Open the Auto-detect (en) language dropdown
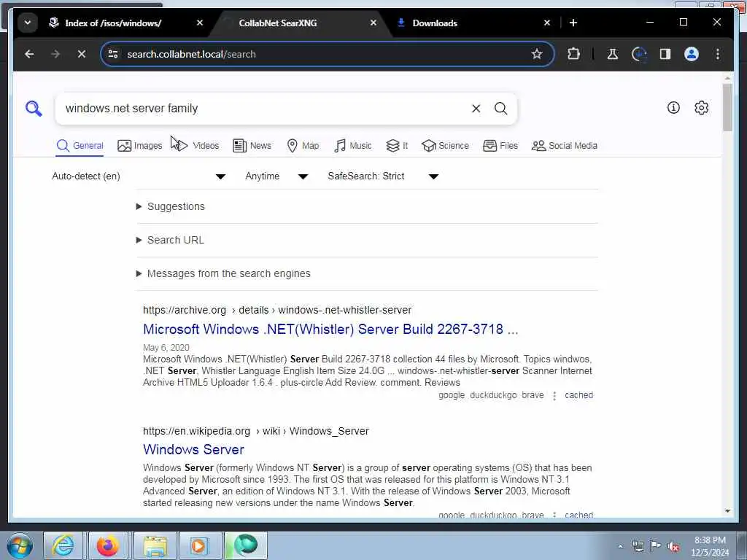Image resolution: width=747 pixels, height=560 pixels. click(x=139, y=176)
